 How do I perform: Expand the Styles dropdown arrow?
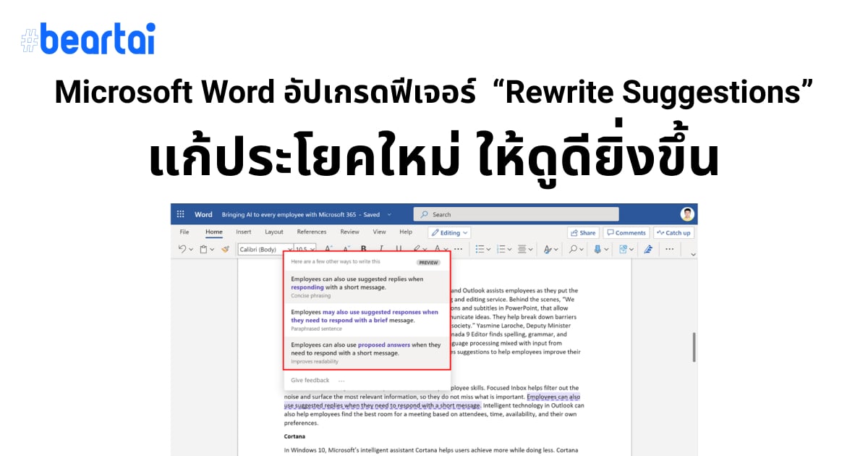point(556,250)
